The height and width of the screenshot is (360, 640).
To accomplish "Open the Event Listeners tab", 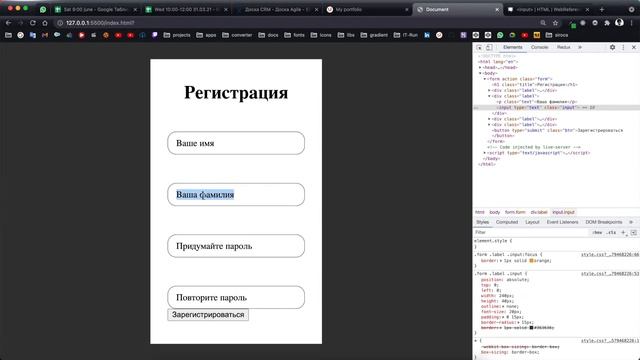I will [562, 222].
